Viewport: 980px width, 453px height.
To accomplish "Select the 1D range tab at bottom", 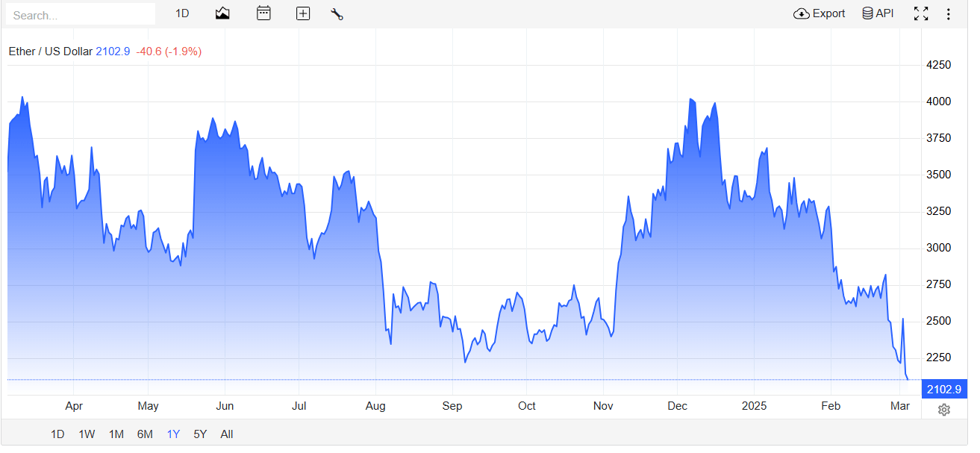I will 57,434.
